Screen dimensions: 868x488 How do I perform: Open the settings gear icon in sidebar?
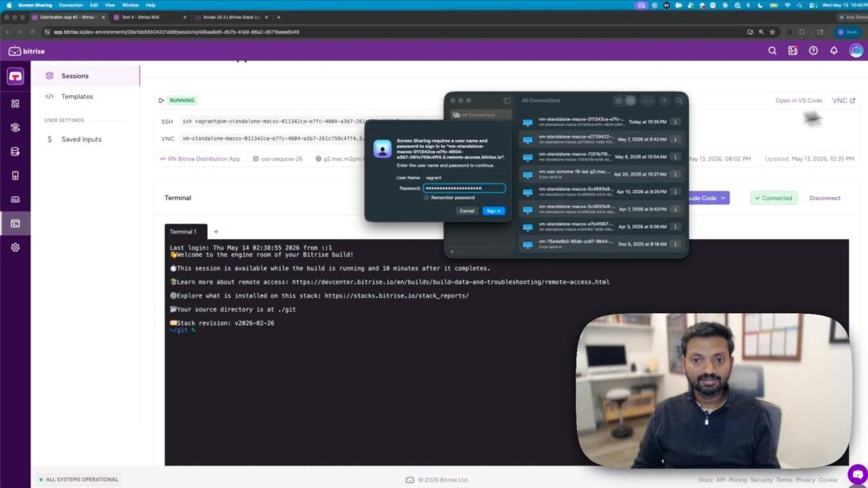(15, 247)
